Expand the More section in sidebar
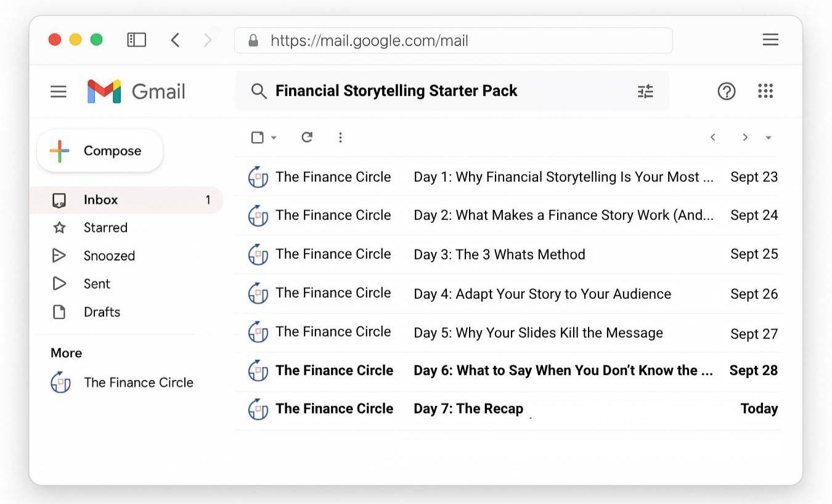The width and height of the screenshot is (832, 504). coord(67,353)
